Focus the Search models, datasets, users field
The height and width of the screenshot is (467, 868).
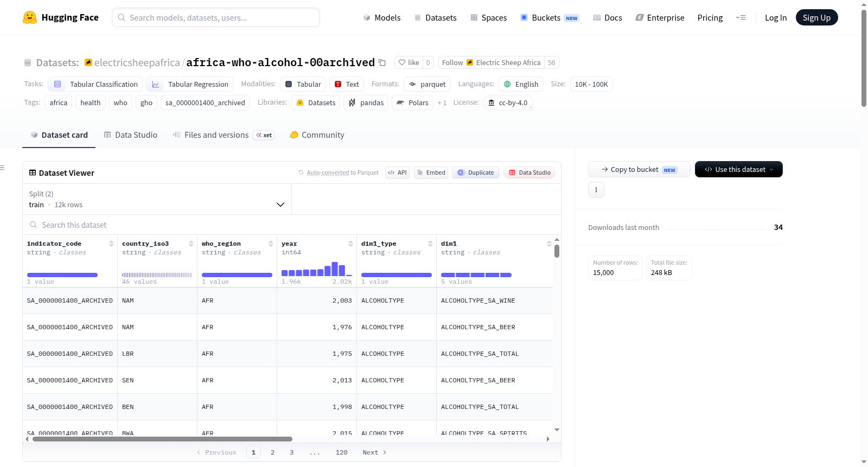pyautogui.click(x=216, y=17)
